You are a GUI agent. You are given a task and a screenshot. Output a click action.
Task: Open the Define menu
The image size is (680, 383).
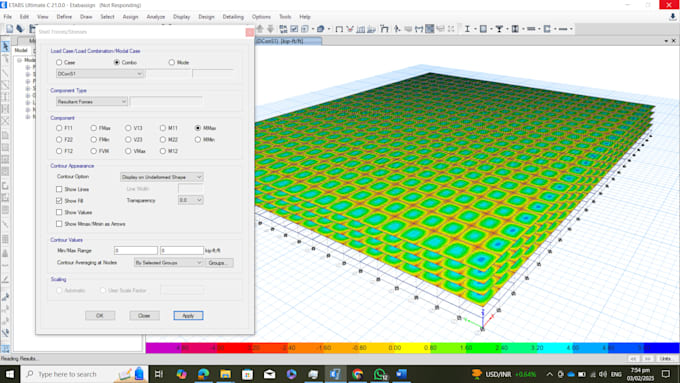tap(64, 17)
